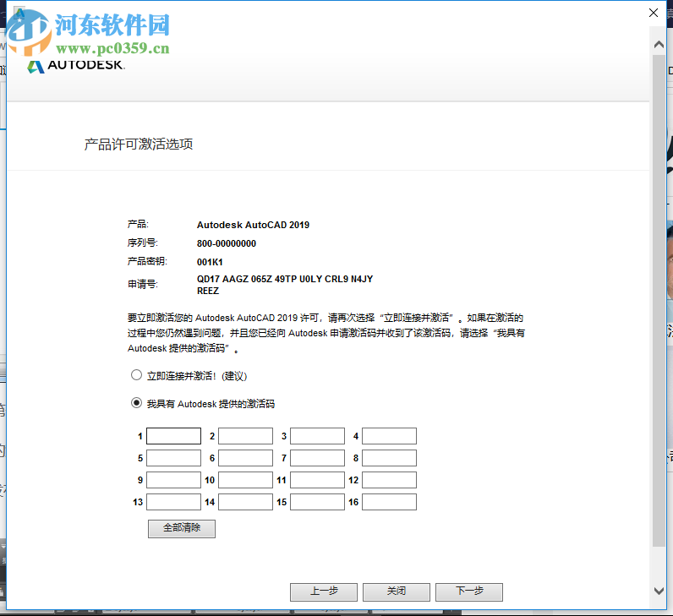This screenshot has height=616, width=673.
Task: Focus activation code field 1
Action: (174, 436)
